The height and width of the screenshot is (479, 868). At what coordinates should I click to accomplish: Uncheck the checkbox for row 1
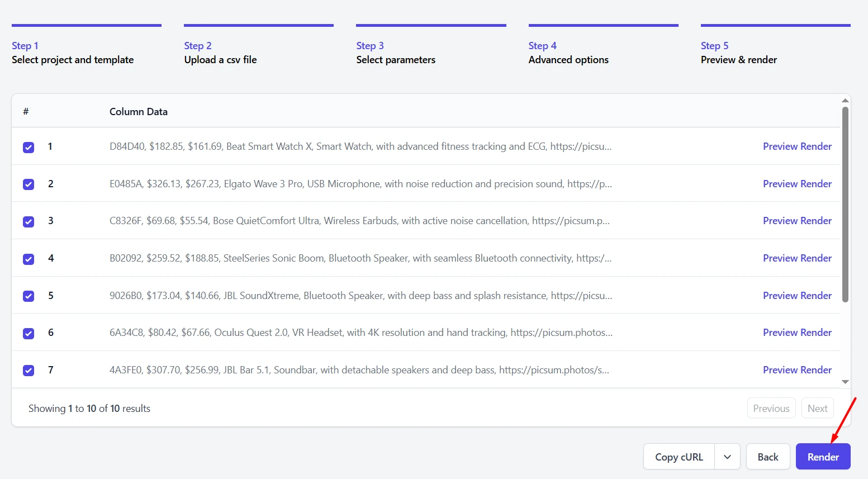29,147
